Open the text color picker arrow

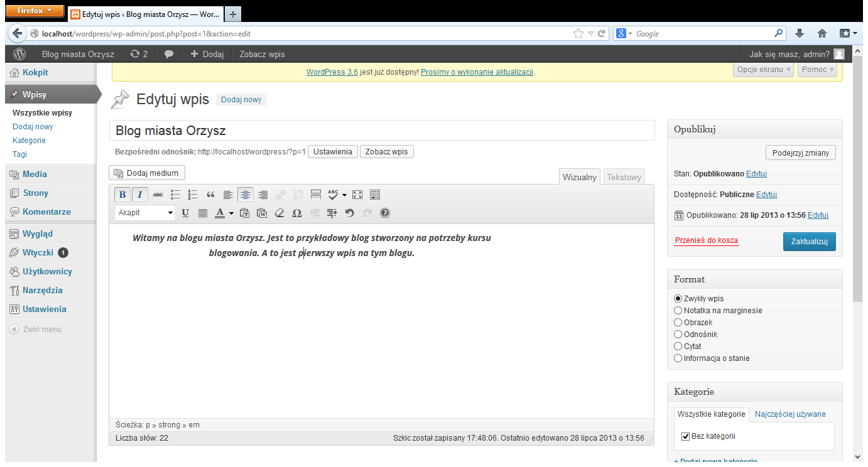click(x=231, y=213)
